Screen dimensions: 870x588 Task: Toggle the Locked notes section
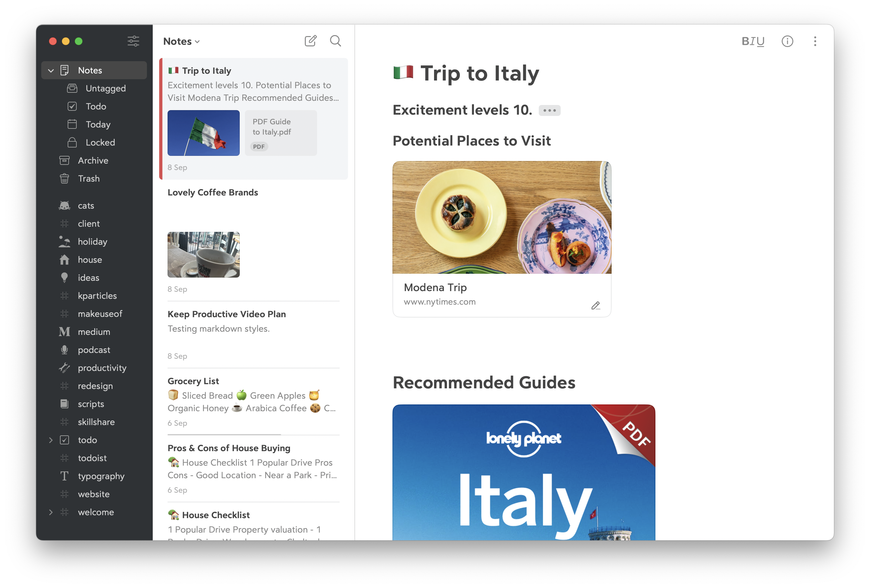coord(99,142)
